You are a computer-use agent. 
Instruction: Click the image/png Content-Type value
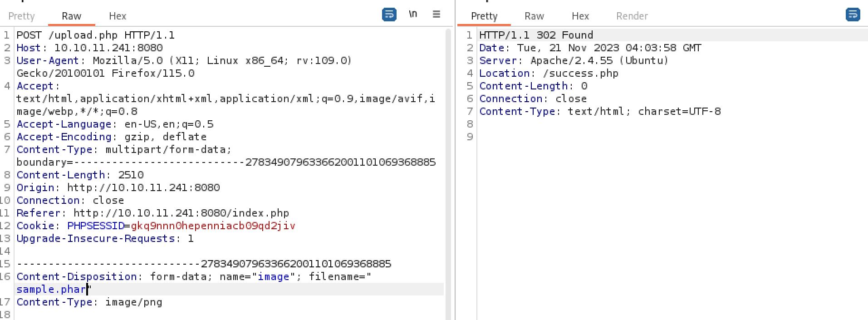click(x=133, y=302)
